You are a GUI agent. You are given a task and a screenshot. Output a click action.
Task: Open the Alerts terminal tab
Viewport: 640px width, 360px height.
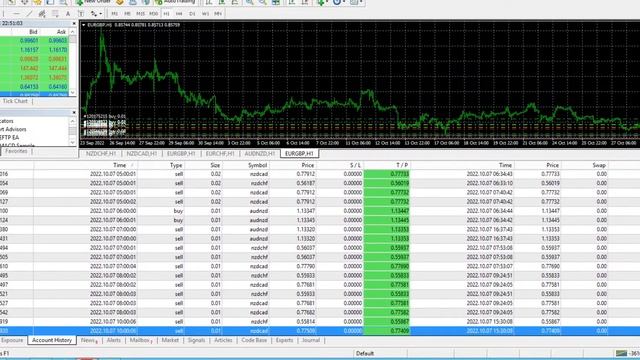click(x=113, y=340)
